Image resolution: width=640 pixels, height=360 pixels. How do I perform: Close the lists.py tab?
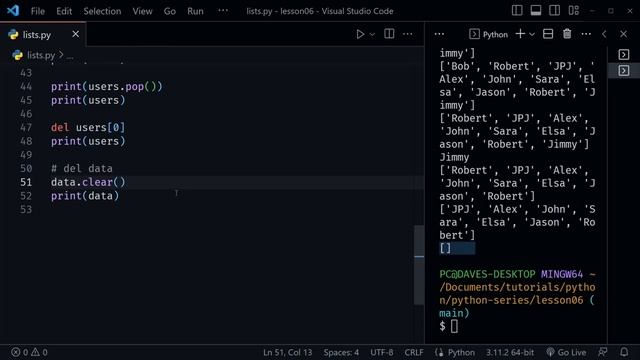point(76,34)
